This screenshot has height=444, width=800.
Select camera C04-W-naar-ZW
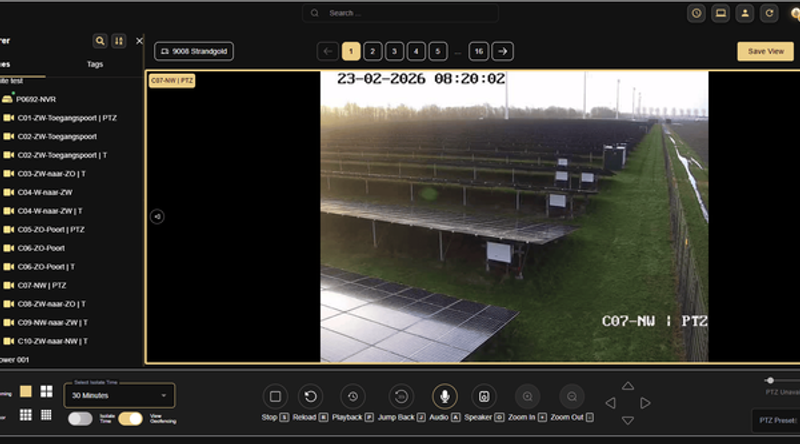pos(38,192)
